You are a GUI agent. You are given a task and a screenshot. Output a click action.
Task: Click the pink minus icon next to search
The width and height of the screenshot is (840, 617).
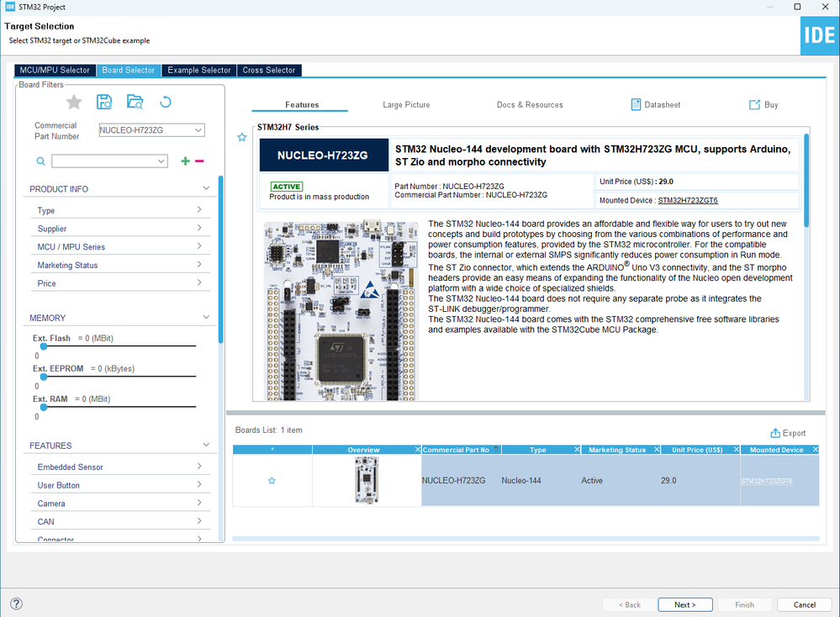[x=199, y=161]
